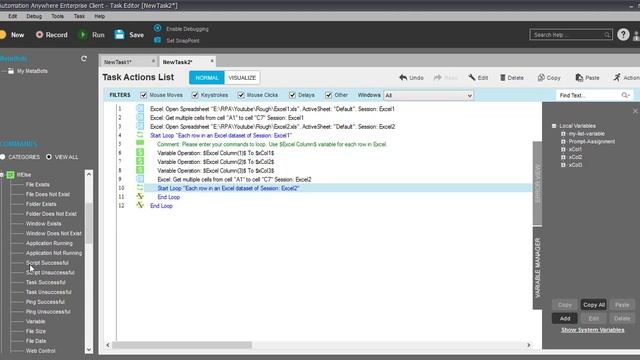The height and width of the screenshot is (360, 640).
Task: Click End Loop icon on line 11
Action: [140, 196]
